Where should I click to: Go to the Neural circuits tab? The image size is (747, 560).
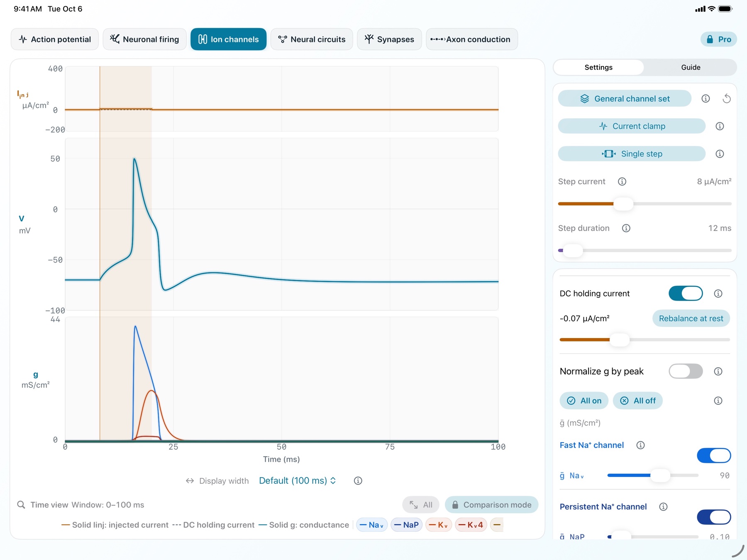point(312,39)
